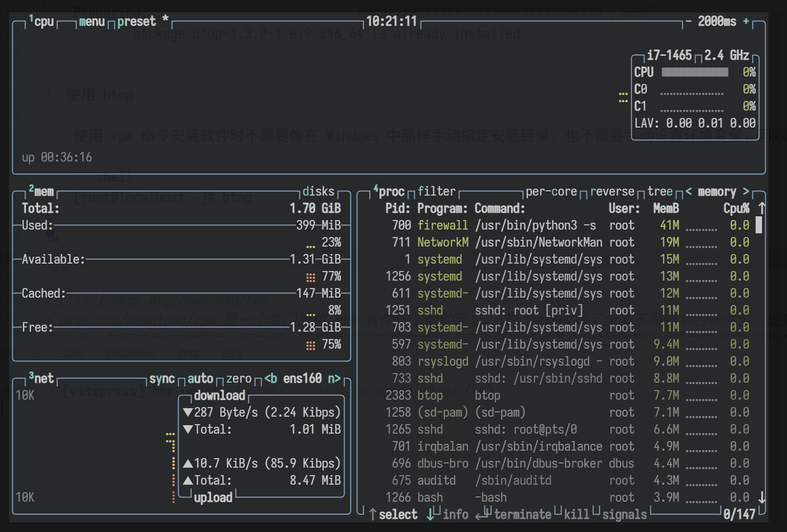787x532 pixels.
Task: Click the Pid column header
Action: [398, 208]
